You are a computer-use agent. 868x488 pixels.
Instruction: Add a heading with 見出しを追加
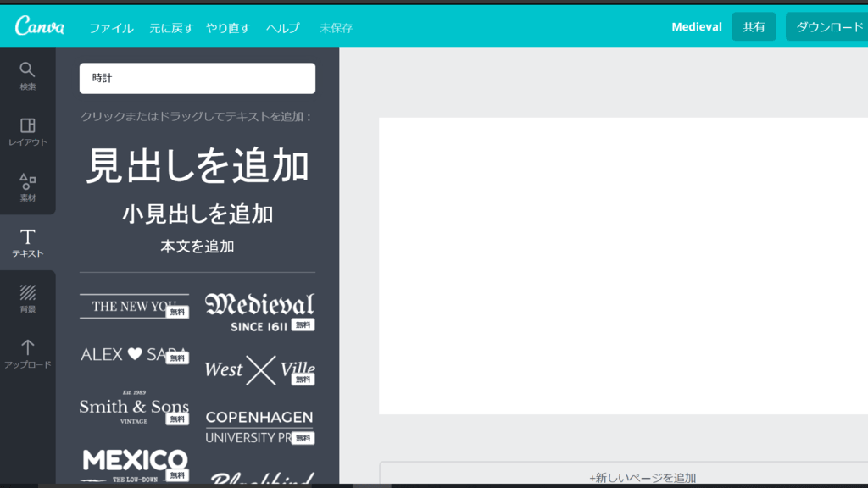tap(198, 166)
